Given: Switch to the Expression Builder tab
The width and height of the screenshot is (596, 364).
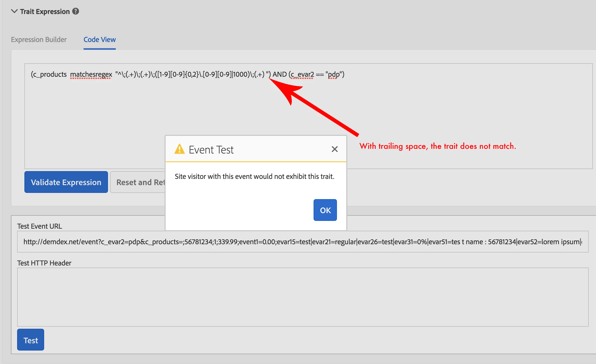Looking at the screenshot, I should pos(39,40).
